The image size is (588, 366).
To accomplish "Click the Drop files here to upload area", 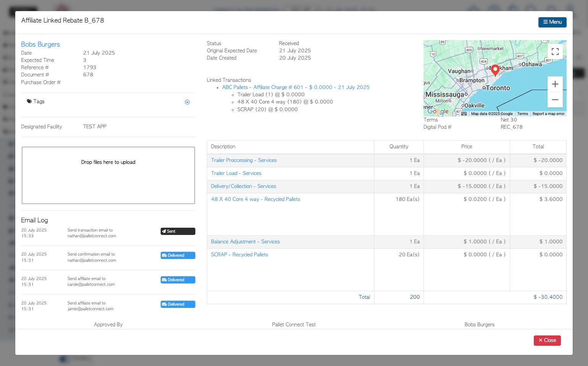I will (x=108, y=175).
